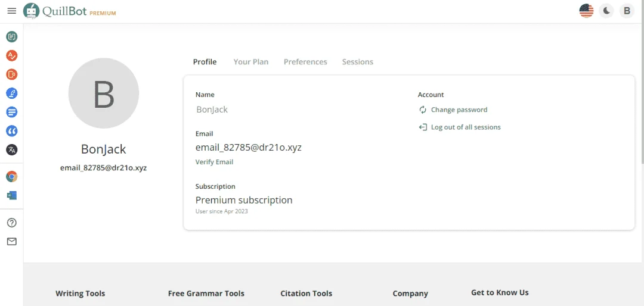Open the Citation Generator quotes icon
This screenshot has height=306, width=644.
12,131
